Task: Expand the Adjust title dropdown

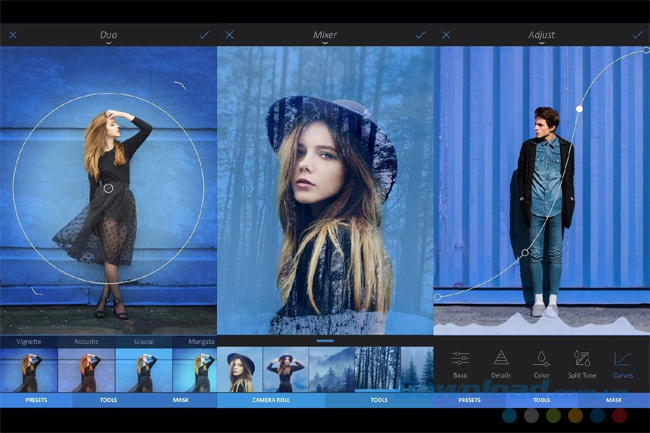Action: coord(541,36)
